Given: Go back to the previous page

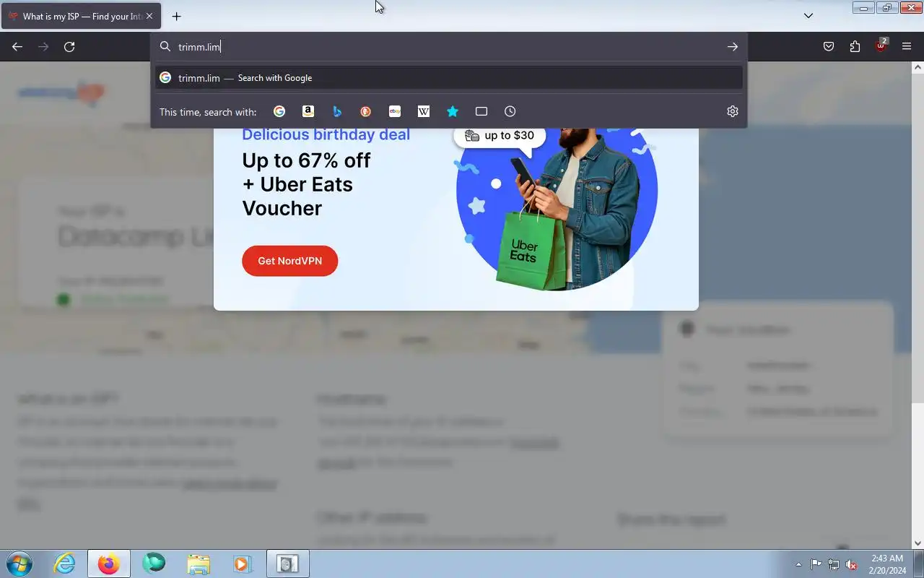Looking at the screenshot, I should click(x=17, y=47).
